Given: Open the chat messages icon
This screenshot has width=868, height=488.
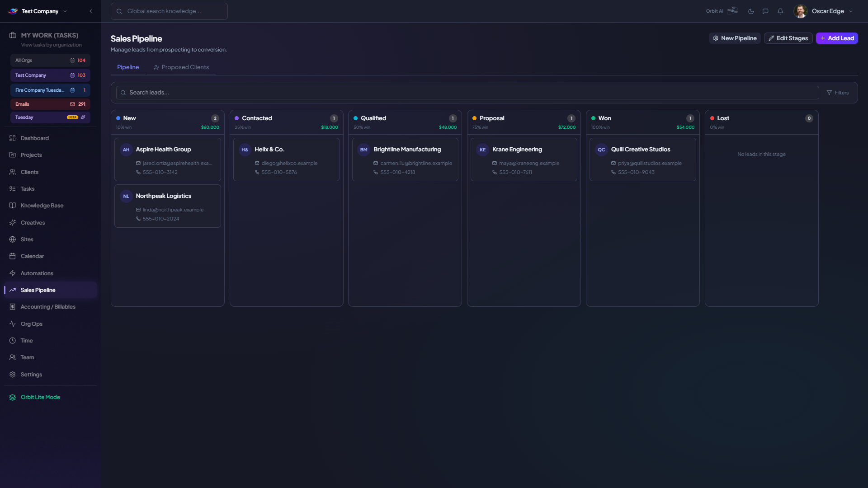Looking at the screenshot, I should pyautogui.click(x=765, y=11).
